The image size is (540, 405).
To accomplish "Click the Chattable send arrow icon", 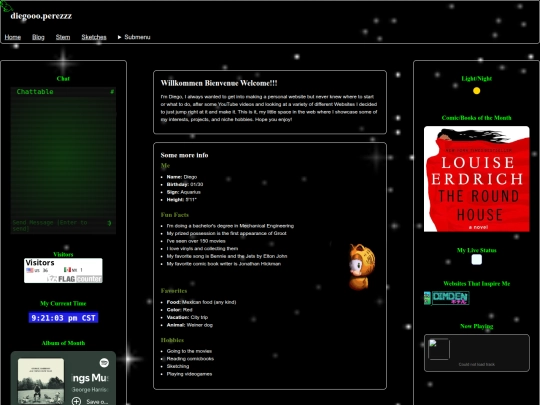I will [110, 223].
